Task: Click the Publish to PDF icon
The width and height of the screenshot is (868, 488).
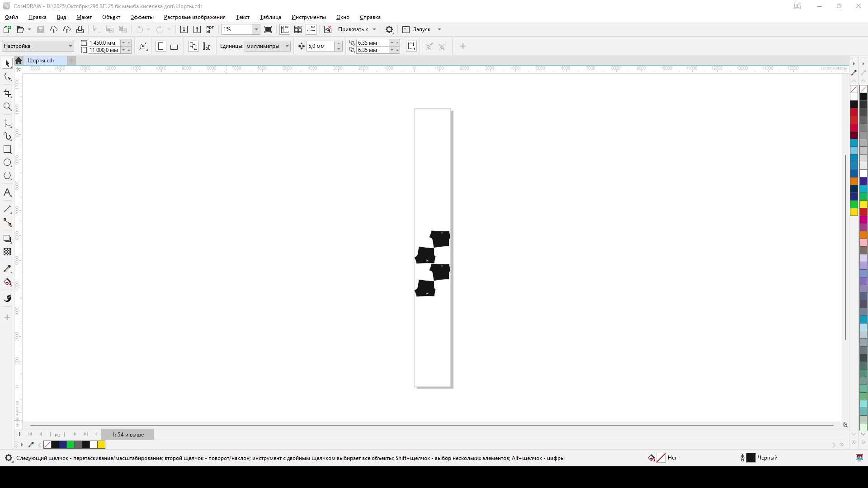Action: [x=210, y=29]
